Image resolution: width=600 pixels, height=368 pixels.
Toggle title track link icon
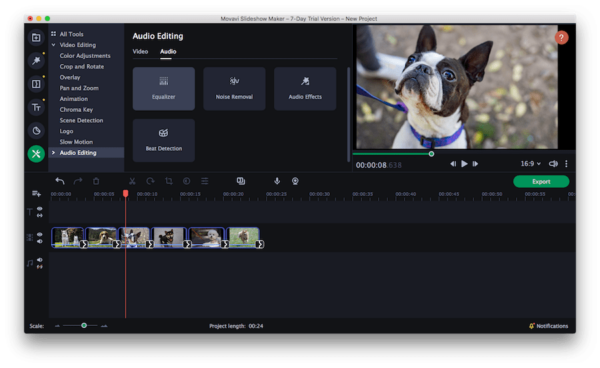(39, 215)
